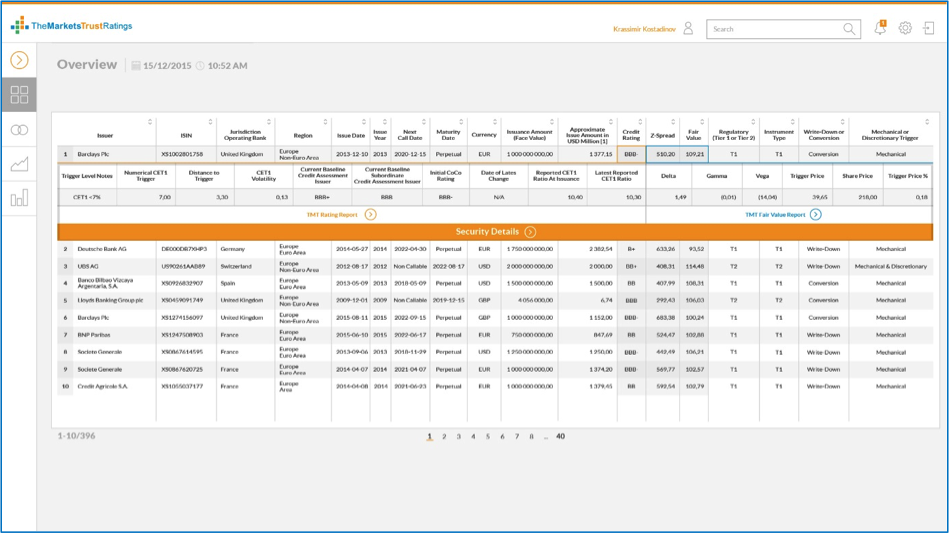The image size is (949, 533).
Task: Sort by Jurisdiction Operating Bank column
Action: point(269,122)
